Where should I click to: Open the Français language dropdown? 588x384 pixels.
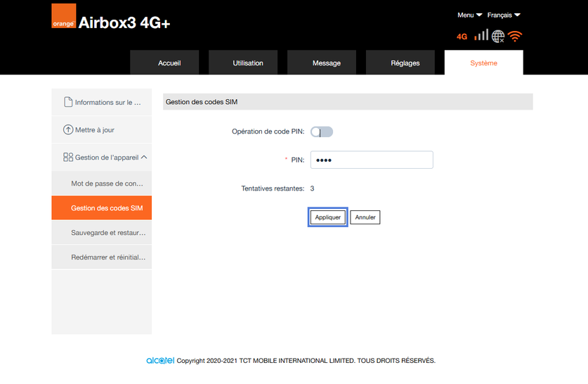pos(504,15)
